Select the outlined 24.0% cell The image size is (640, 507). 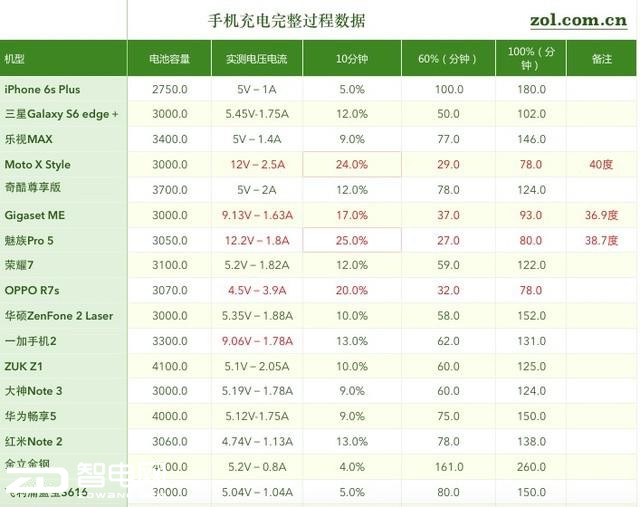point(352,165)
